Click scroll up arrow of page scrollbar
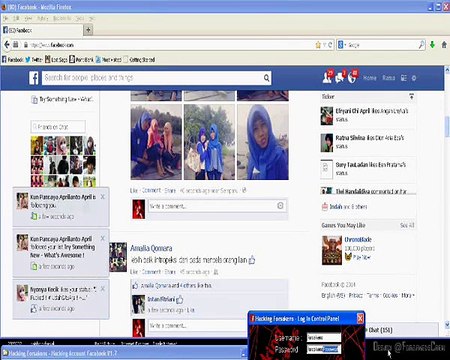Screen dimensions: 450x360 click(447, 69)
